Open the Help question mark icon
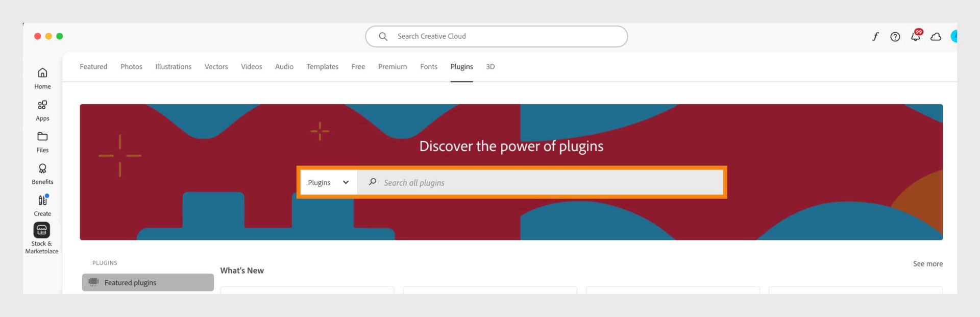Image resolution: width=980 pixels, height=317 pixels. [895, 36]
